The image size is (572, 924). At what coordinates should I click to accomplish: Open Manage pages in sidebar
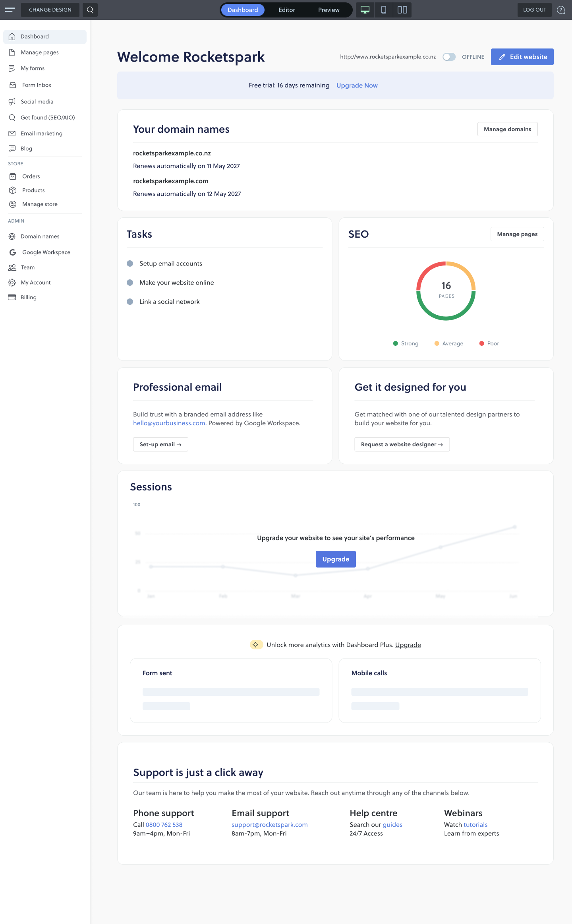tap(45, 52)
